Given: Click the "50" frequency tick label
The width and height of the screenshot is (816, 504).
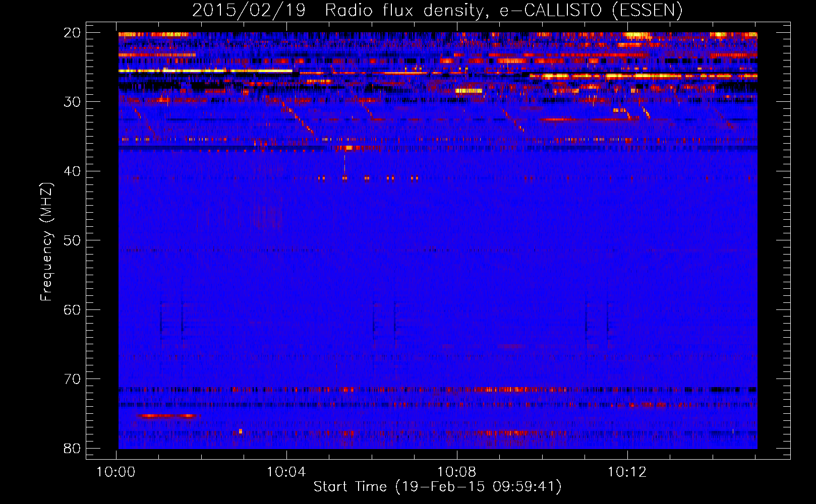Looking at the screenshot, I should 73,240.
